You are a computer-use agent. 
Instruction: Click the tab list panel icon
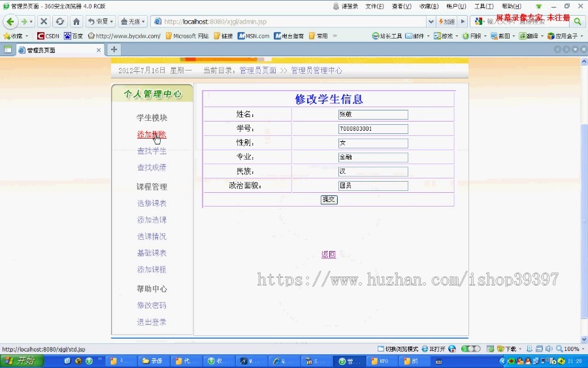[x=7, y=50]
